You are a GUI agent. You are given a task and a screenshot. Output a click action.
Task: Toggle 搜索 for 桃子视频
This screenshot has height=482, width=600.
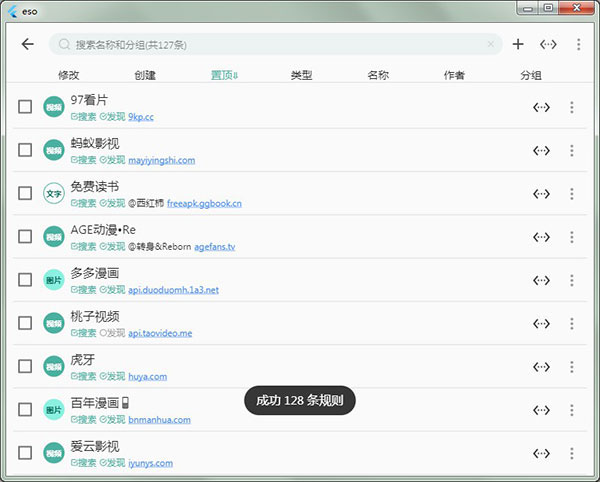[83, 333]
